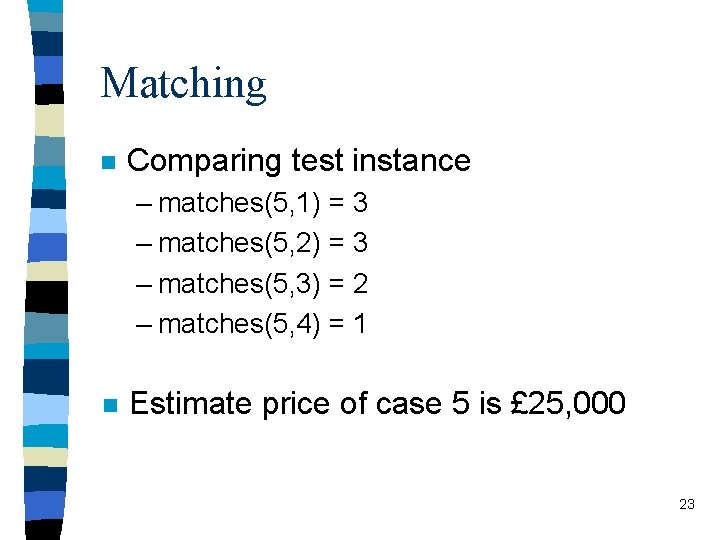The image size is (720, 540).
Task: Click the £25,000 price value
Action: click(x=568, y=404)
